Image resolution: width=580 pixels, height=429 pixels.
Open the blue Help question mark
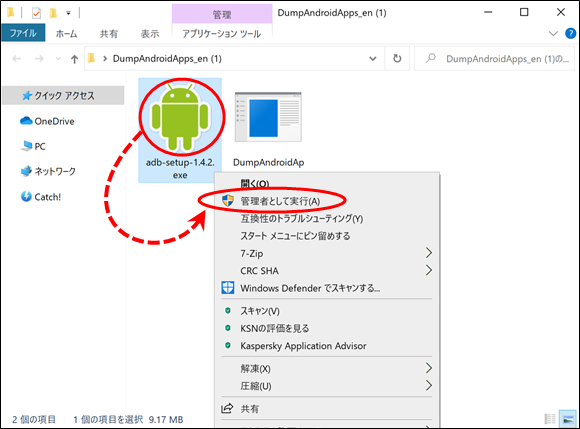click(571, 34)
